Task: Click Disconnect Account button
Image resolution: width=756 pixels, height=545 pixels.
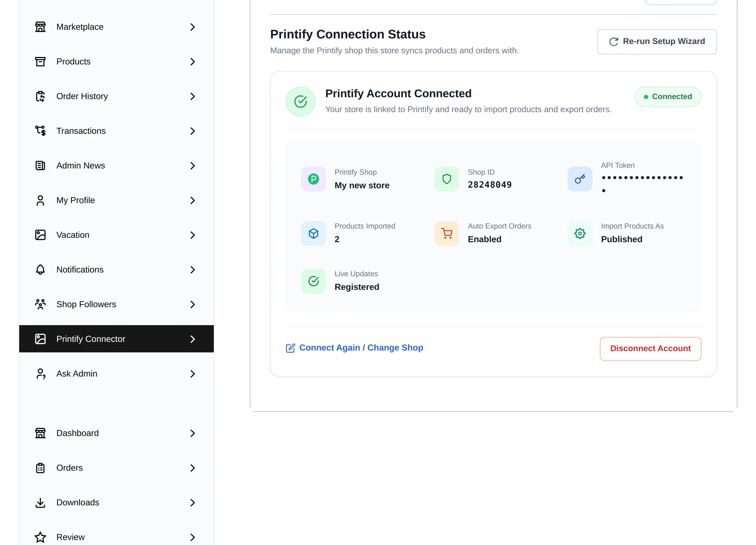Action: (650, 348)
